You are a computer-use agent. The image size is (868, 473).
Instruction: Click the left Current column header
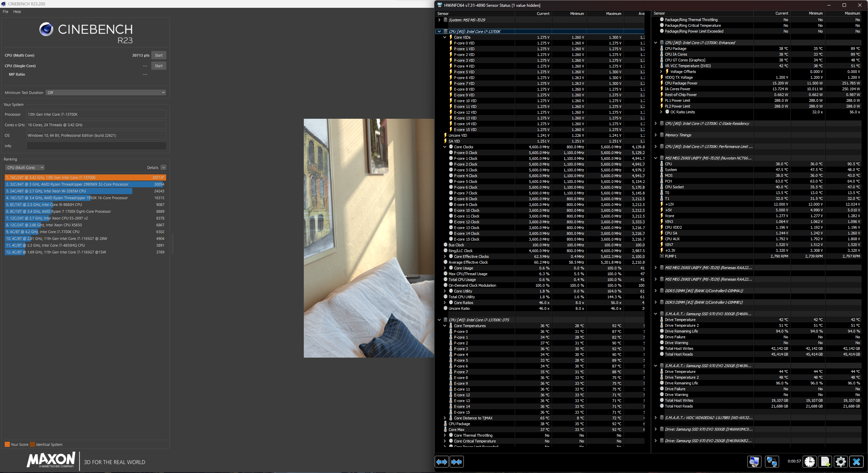(534, 14)
